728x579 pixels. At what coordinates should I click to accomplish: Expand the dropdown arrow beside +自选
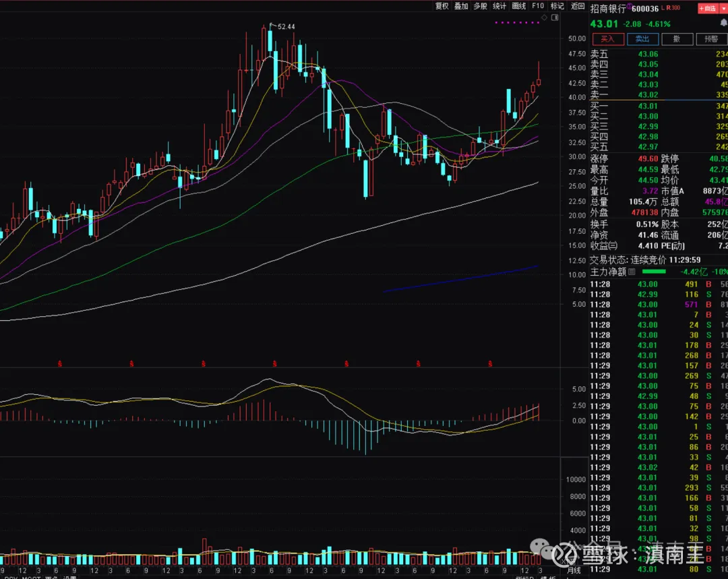tap(723, 8)
